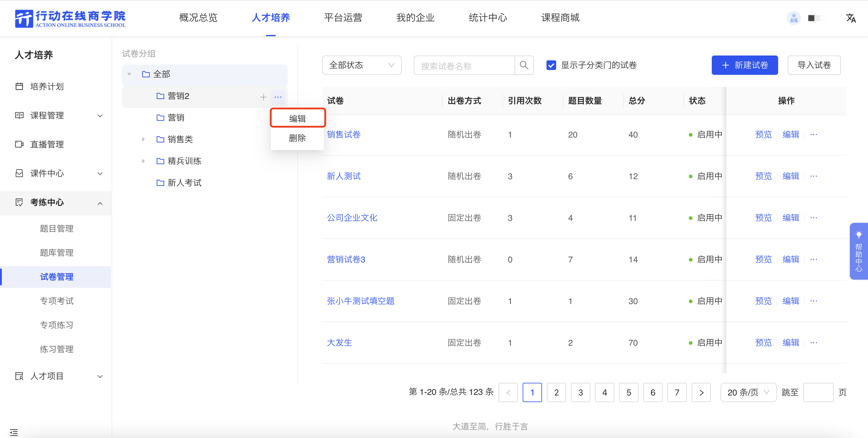Screen dimensions: 868x438
Task: Edit the 公司企业文化 paper
Action: coord(790,218)
